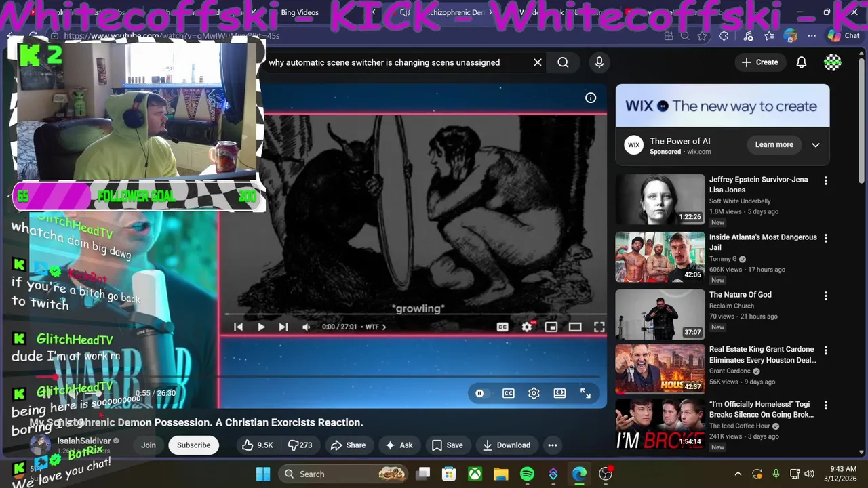Subscribe to IsaiahSaldivar channel
Viewport: 868px width, 488px height.
tap(194, 445)
